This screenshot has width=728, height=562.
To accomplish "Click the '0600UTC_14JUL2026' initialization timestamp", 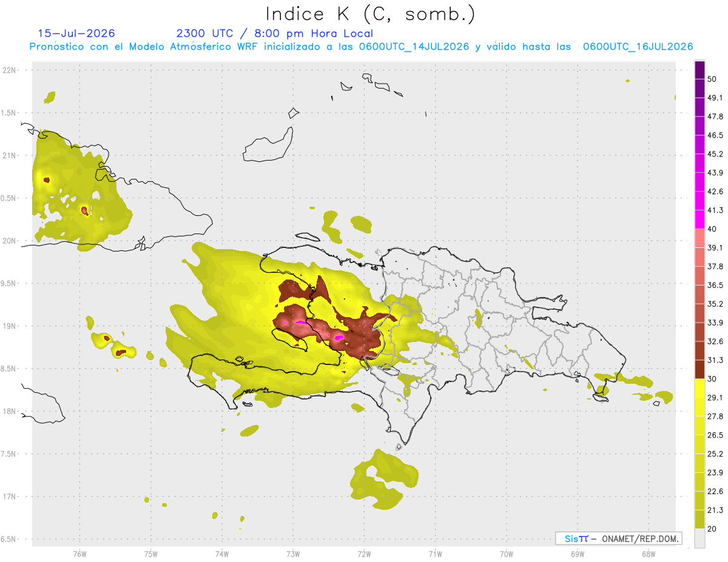I will (414, 47).
